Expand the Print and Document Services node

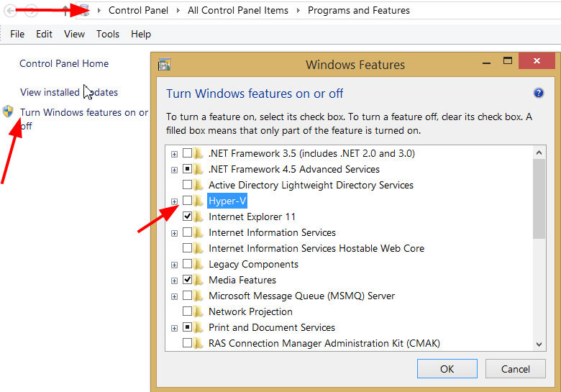[174, 327]
